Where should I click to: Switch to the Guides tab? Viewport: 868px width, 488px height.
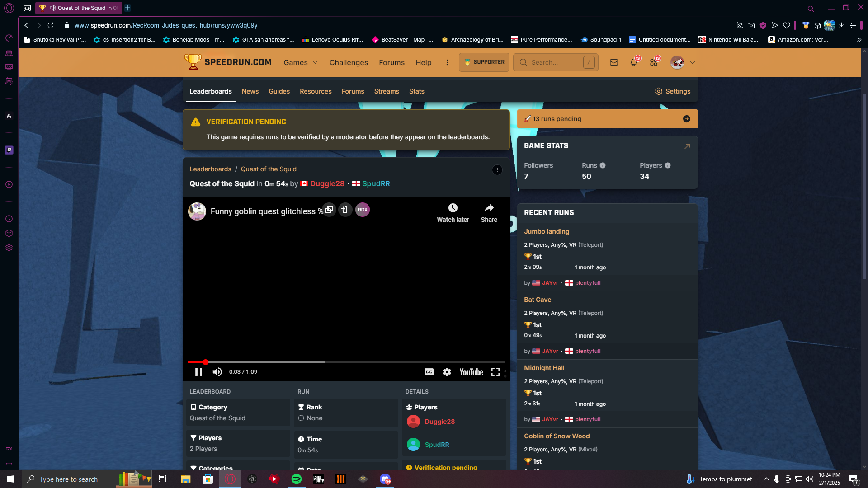(279, 91)
